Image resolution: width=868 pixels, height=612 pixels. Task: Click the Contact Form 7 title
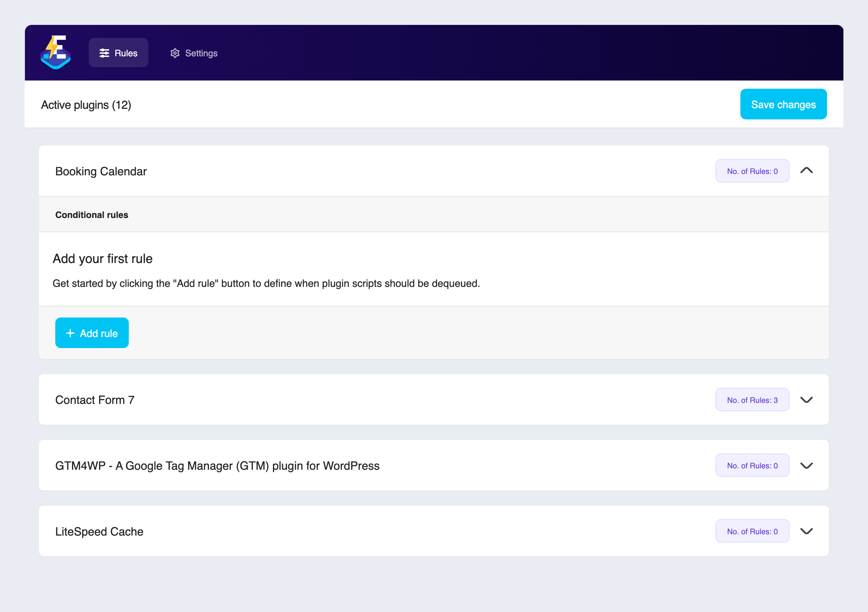(x=95, y=400)
